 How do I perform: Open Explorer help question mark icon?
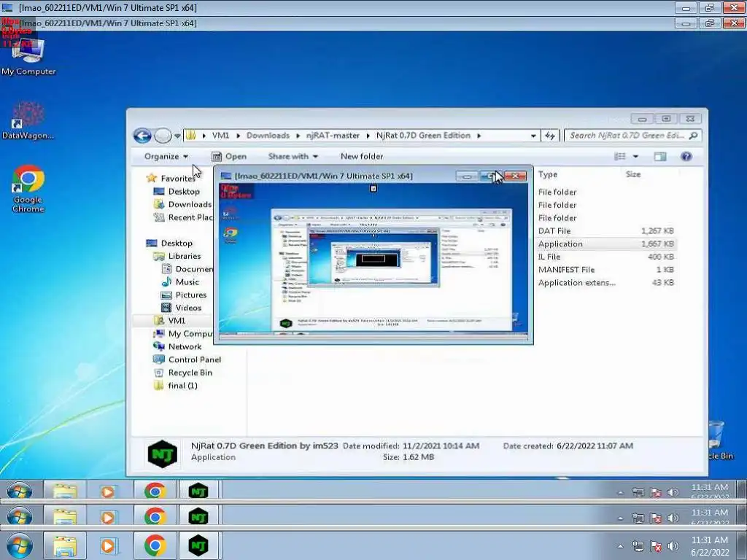(x=686, y=157)
